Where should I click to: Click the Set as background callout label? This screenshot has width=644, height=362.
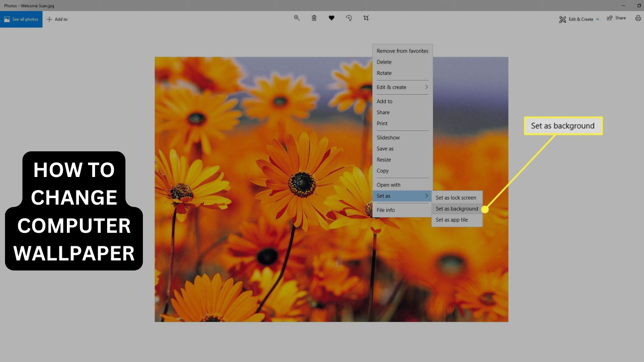pos(562,126)
